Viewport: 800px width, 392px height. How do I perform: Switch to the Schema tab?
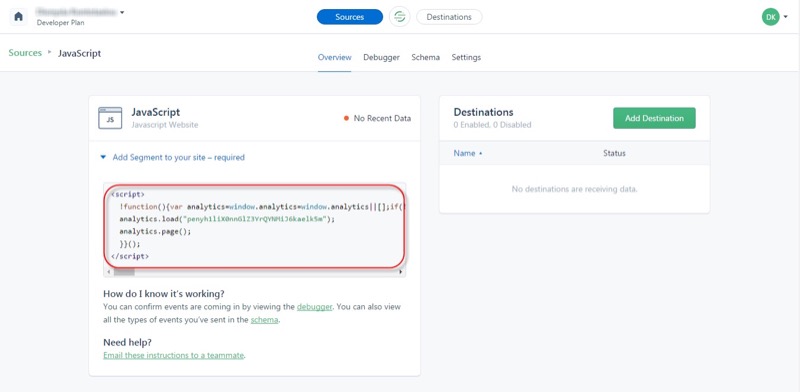click(426, 57)
